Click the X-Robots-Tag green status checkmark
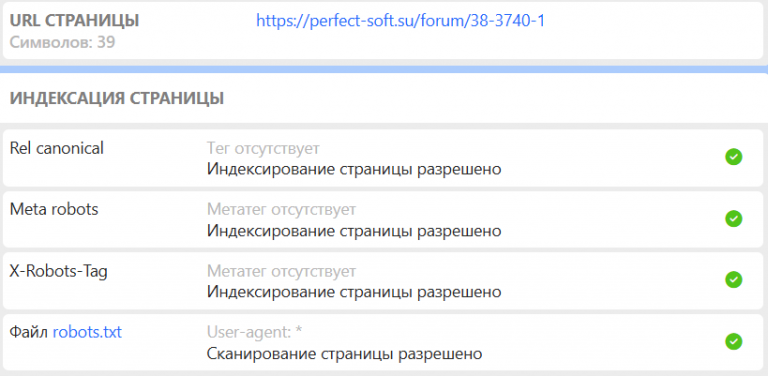768x376 pixels. pos(733,280)
